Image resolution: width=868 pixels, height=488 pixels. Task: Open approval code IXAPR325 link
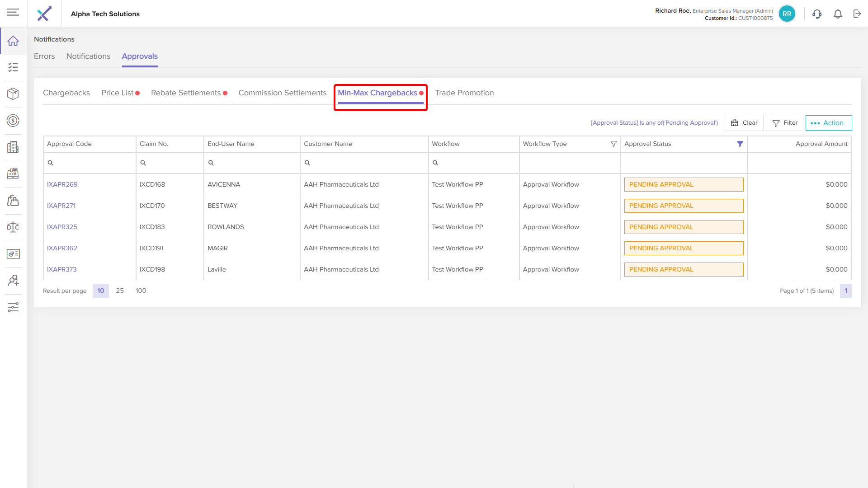click(x=62, y=227)
